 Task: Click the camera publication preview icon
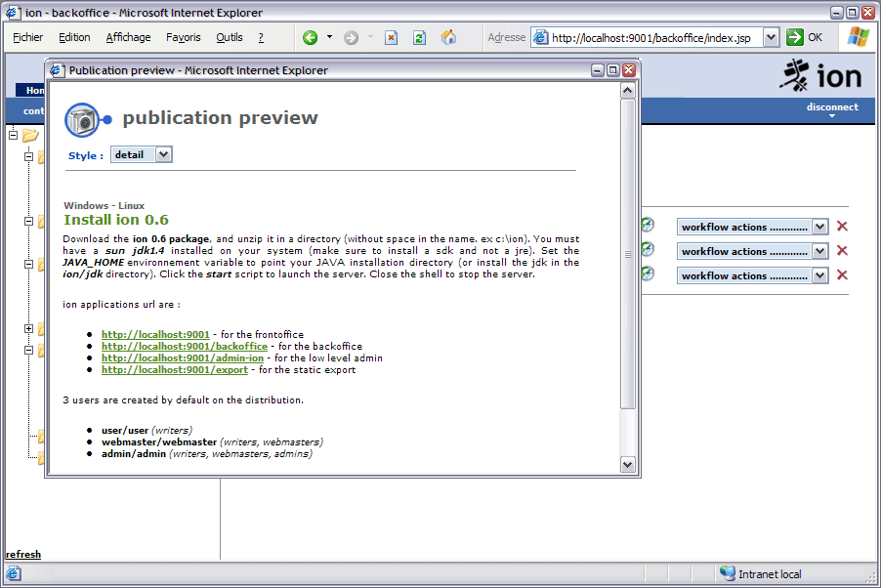point(83,120)
